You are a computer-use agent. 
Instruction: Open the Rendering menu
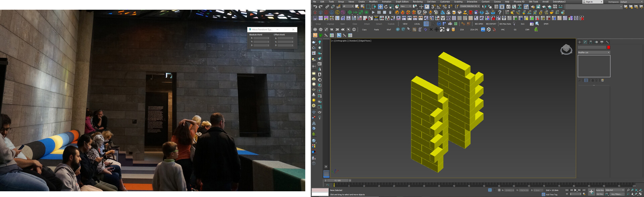point(417,2)
